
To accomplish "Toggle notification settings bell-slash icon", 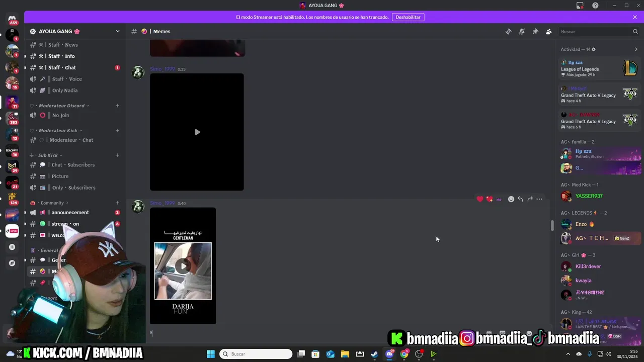I will (522, 31).
